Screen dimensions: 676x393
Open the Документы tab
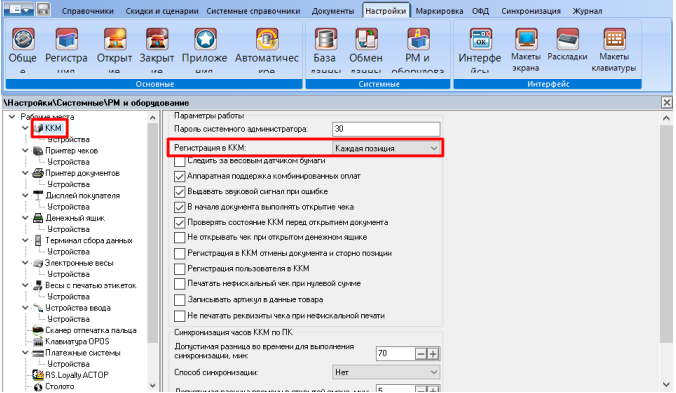point(333,11)
